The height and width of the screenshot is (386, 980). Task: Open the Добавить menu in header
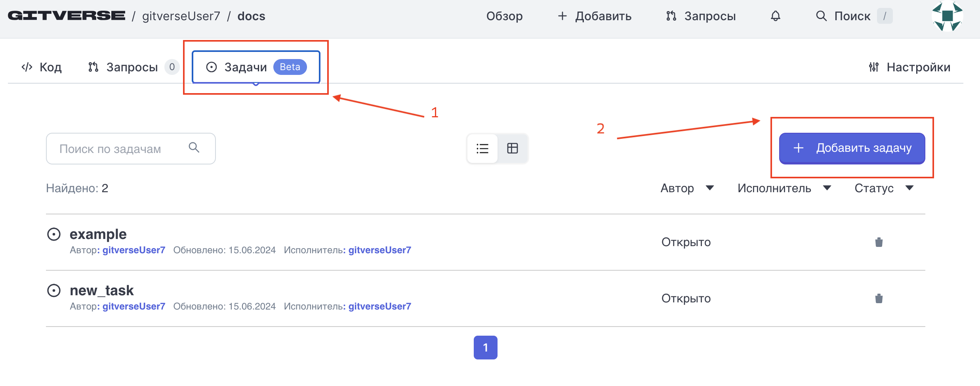[594, 16]
